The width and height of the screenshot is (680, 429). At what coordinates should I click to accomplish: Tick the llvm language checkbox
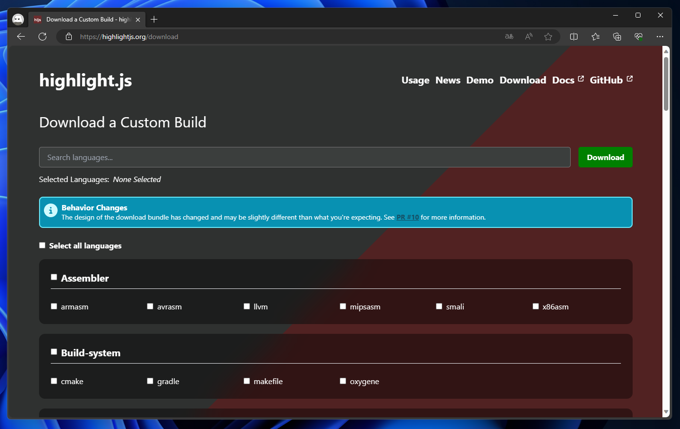[247, 306]
